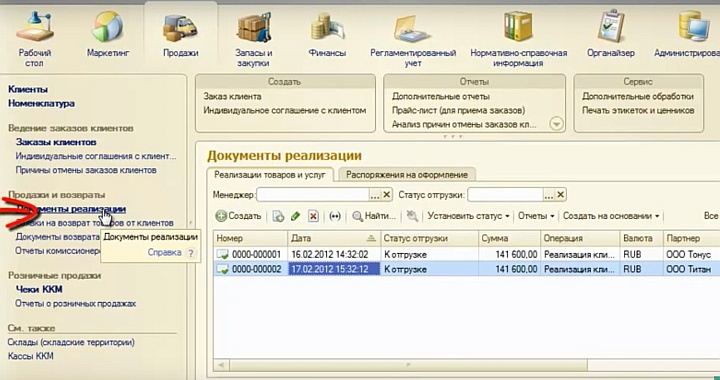720x380 pixels.
Task: Expand the Отчеты panel with round arrow
Action: point(556,124)
